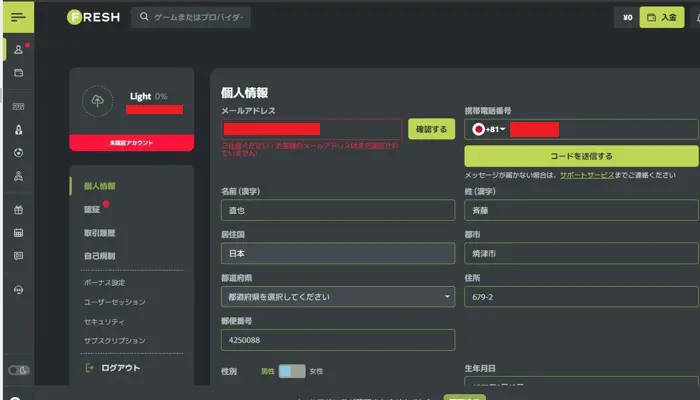
Task: Click the Japan flag icon
Action: click(478, 129)
